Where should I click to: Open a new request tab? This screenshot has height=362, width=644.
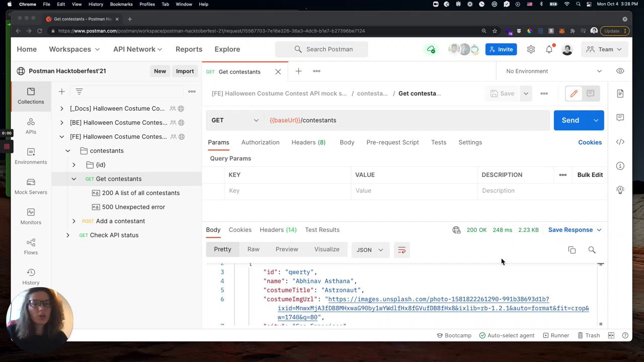point(298,71)
